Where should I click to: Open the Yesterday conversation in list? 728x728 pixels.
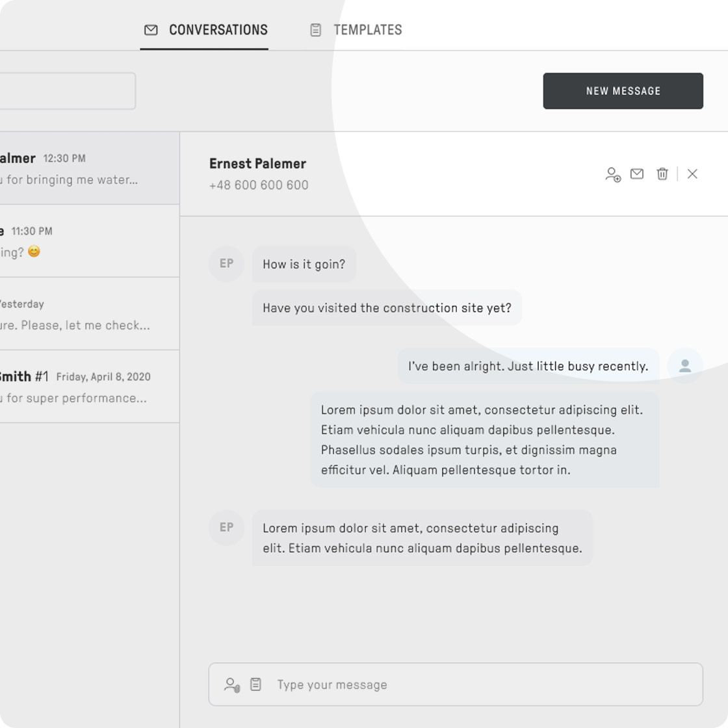[x=90, y=314]
